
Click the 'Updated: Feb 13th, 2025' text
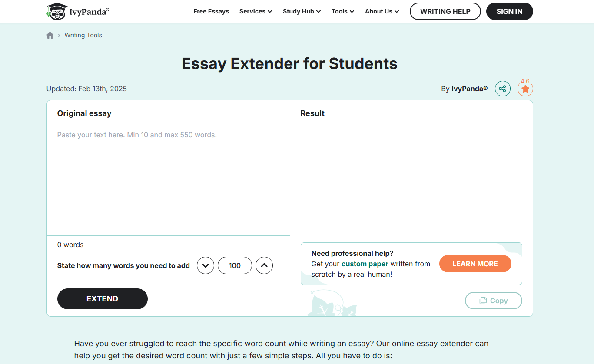click(x=86, y=89)
